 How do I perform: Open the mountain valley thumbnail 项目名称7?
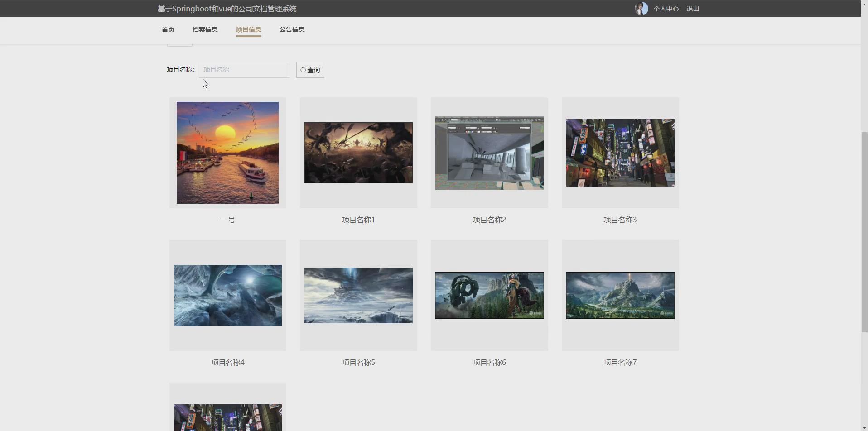[620, 295]
